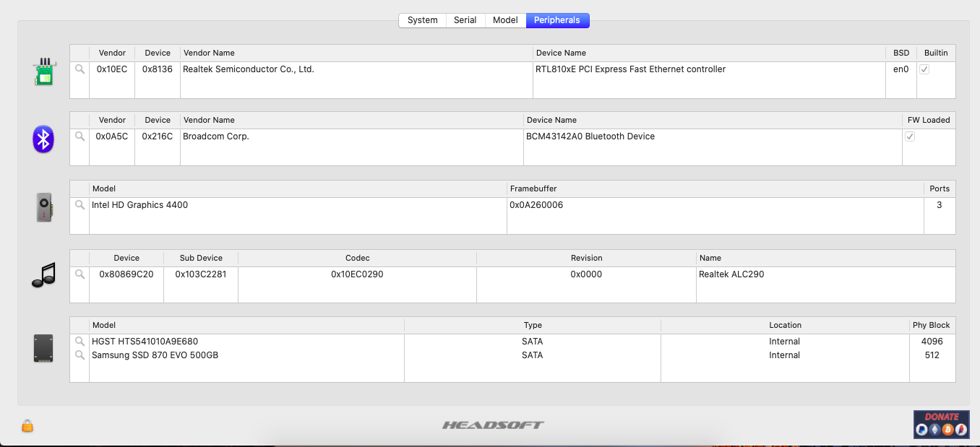Click the Revision column header
This screenshot has width=980, height=447.
coord(586,258)
